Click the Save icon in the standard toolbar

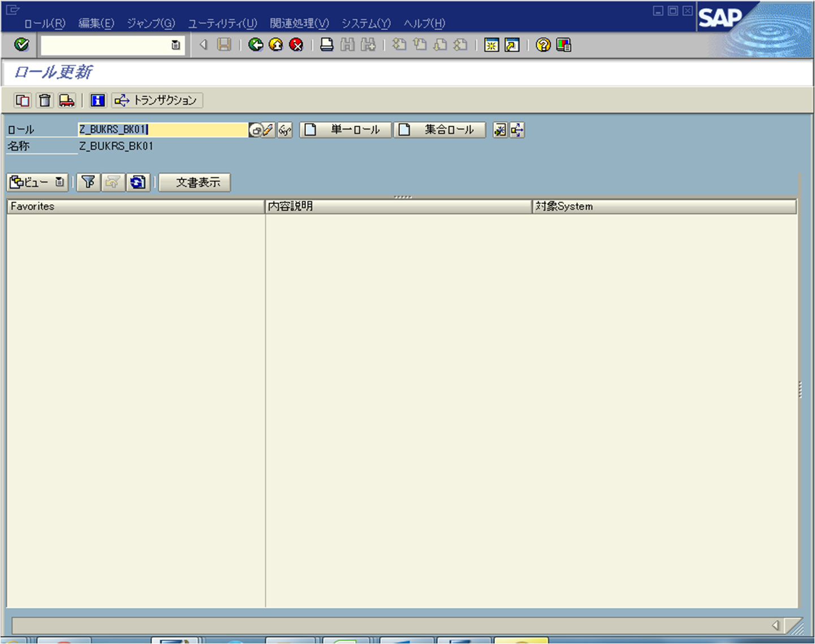(223, 45)
